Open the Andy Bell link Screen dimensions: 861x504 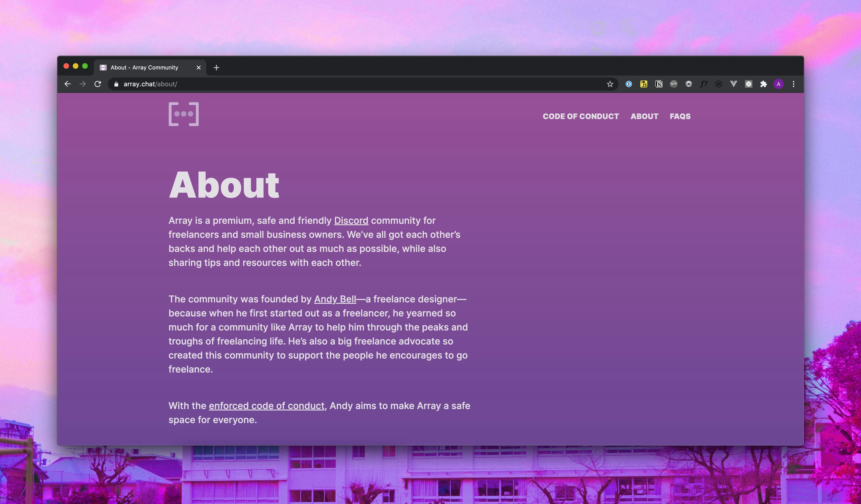pos(335,299)
